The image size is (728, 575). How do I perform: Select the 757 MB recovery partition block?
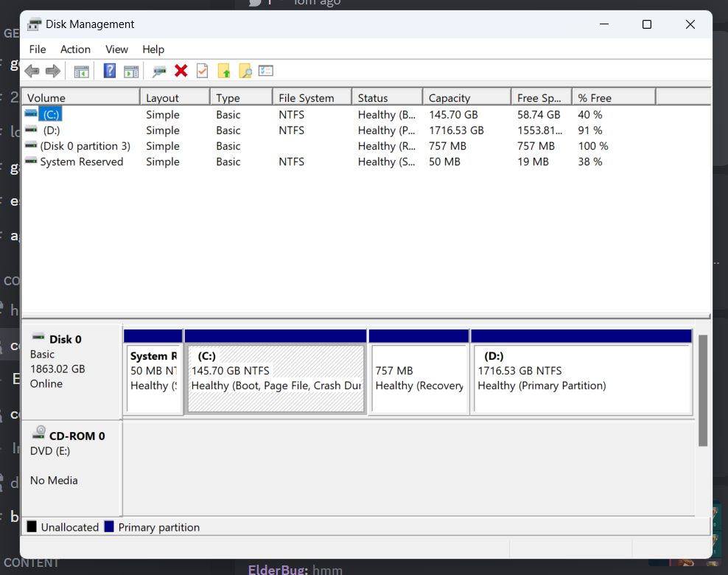[419, 378]
